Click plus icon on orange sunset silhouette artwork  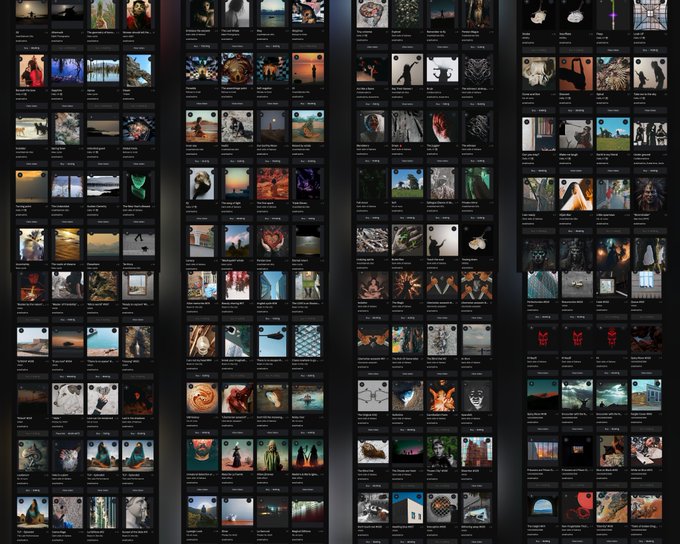pos(297,57)
